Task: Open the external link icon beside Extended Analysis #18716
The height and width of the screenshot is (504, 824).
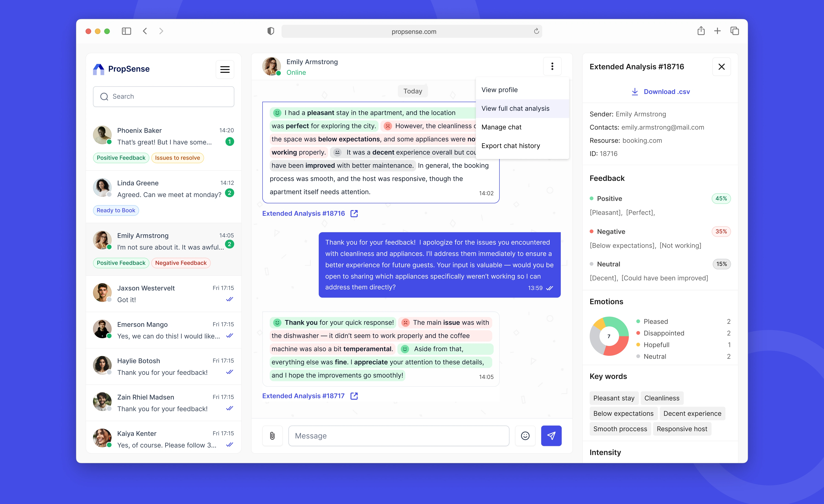Action: click(x=354, y=214)
